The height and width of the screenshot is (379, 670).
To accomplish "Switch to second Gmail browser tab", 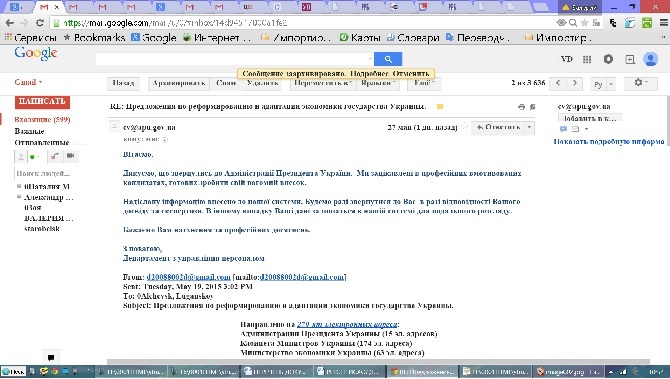I will pos(73,7).
